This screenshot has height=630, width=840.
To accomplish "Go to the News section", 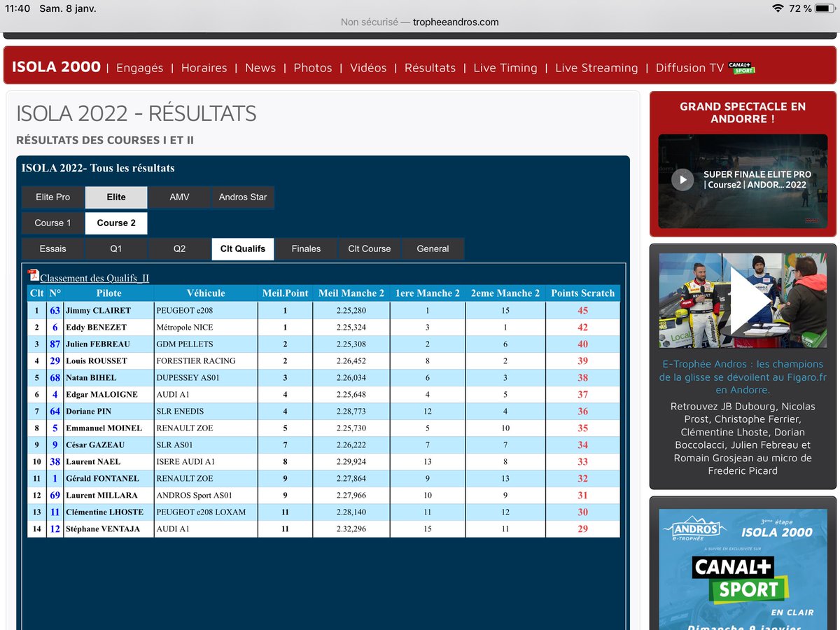I will click(x=260, y=68).
